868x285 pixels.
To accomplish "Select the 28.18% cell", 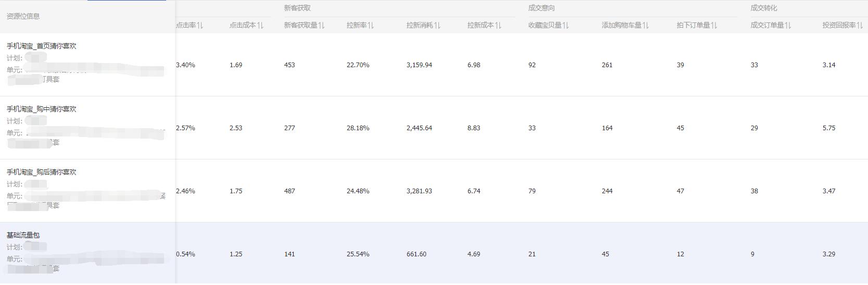I will (358, 128).
